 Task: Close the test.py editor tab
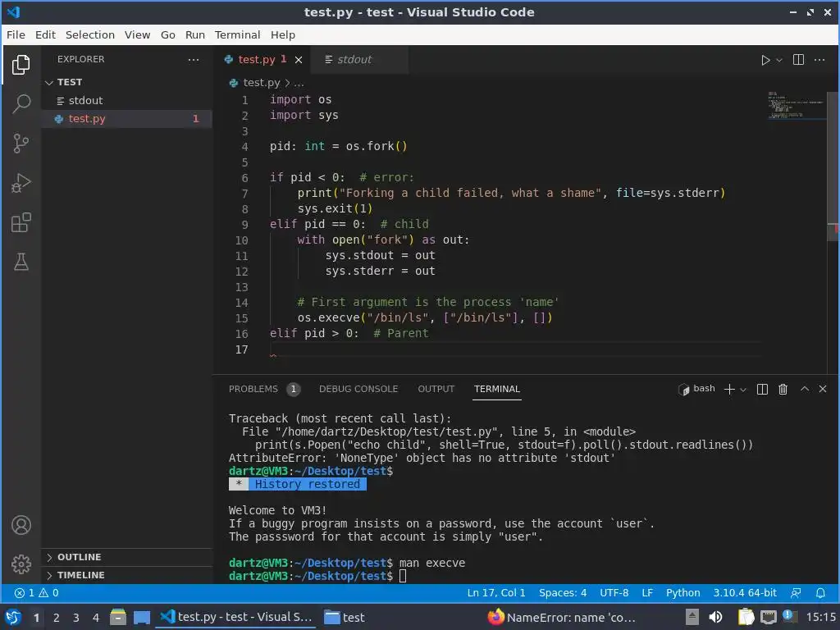tap(299, 60)
